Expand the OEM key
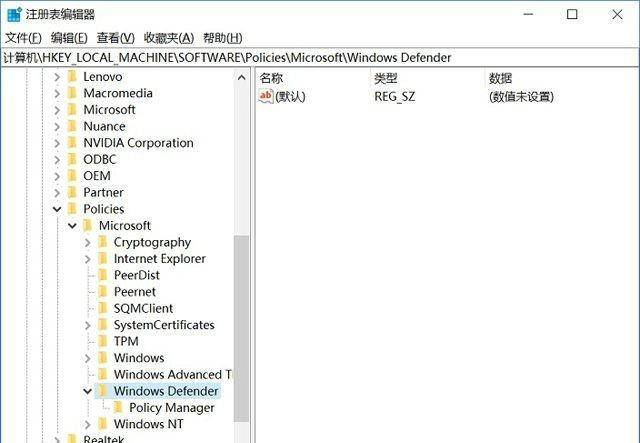Image resolution: width=640 pixels, height=443 pixels. click(x=57, y=176)
